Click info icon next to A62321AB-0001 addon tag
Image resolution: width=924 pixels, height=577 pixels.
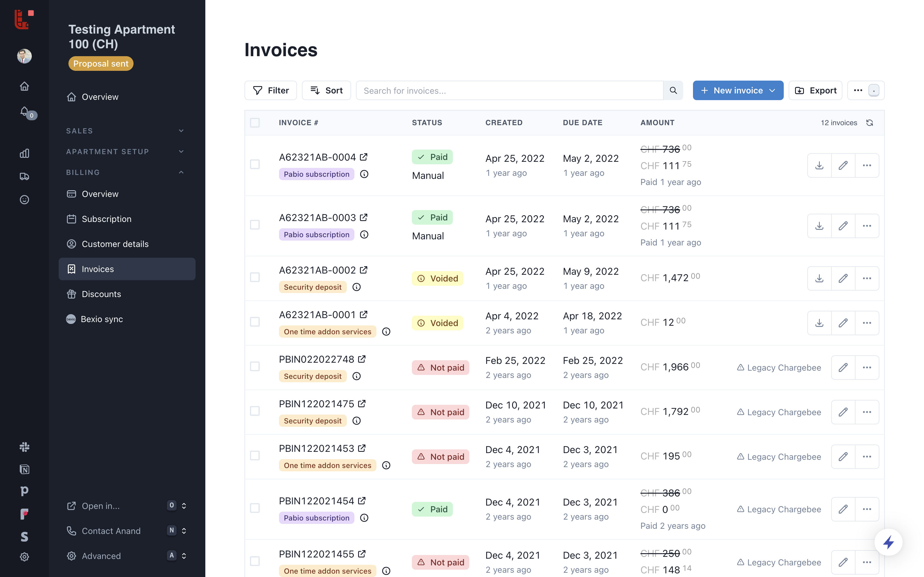coord(386,332)
